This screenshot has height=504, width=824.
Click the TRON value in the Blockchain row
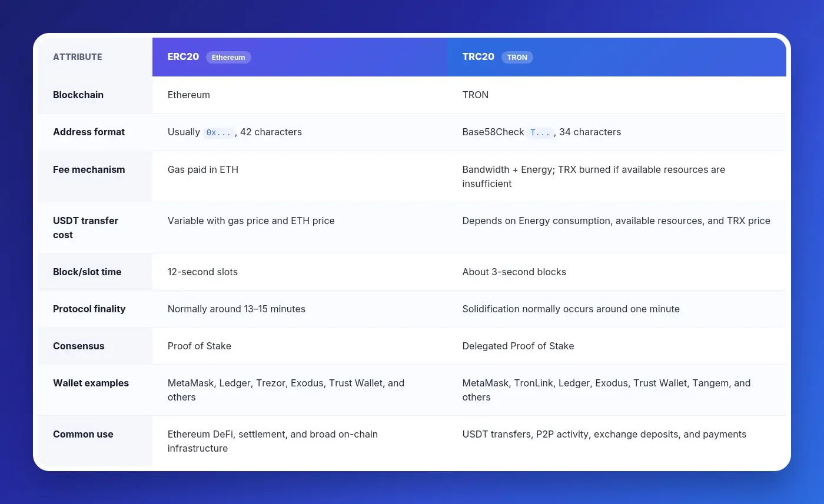pyautogui.click(x=476, y=95)
